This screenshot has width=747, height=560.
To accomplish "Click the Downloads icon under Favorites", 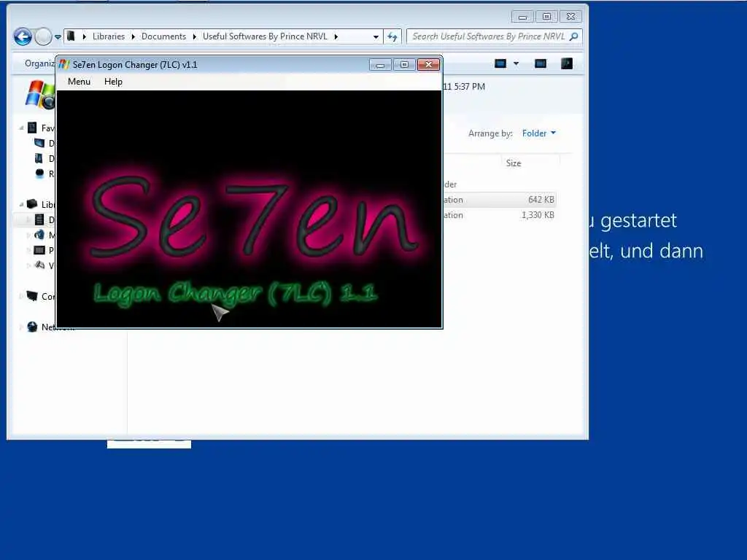I will coord(39,158).
